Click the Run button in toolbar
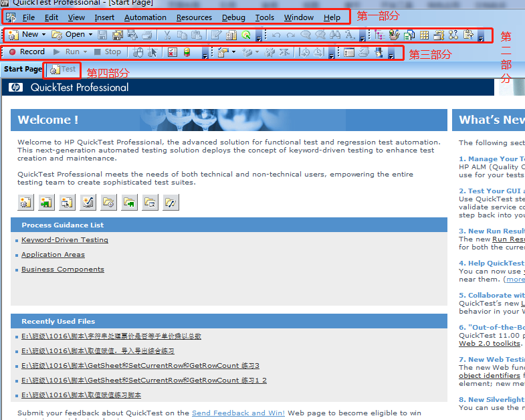Screen dimensions: 525x420 pos(66,52)
